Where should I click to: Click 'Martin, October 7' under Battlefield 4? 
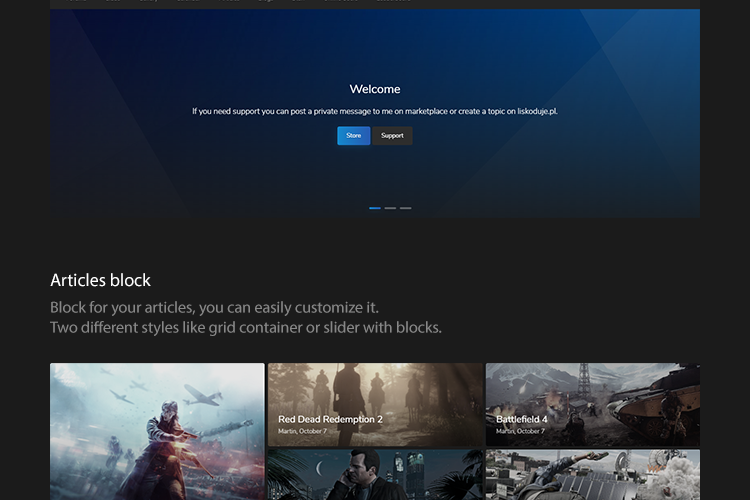click(x=520, y=431)
